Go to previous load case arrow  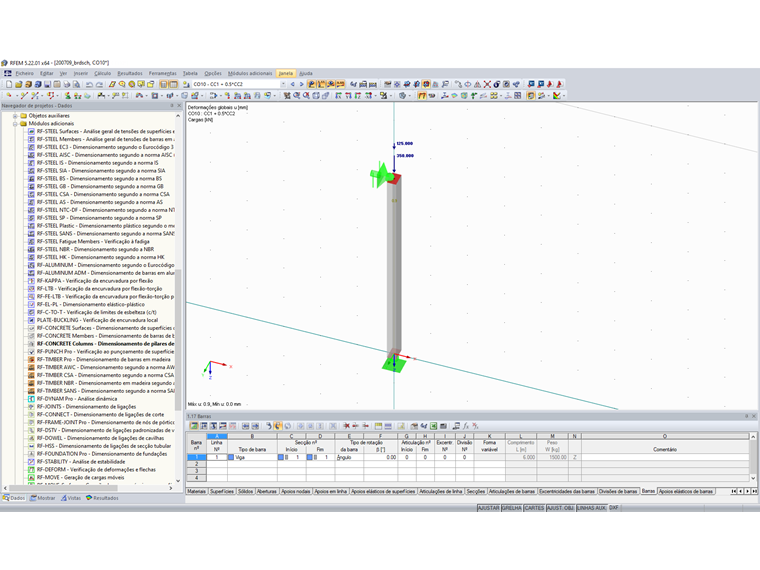[x=292, y=84]
